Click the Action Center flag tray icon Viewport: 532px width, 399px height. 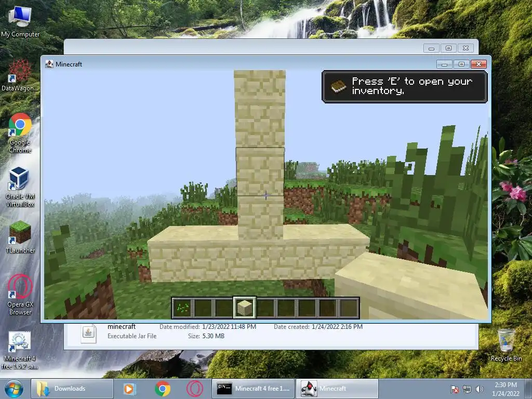pyautogui.click(x=455, y=389)
